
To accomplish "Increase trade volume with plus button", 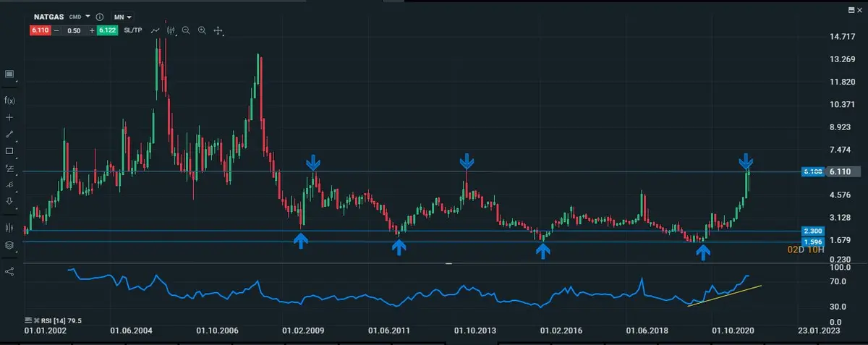I will 92,30.
